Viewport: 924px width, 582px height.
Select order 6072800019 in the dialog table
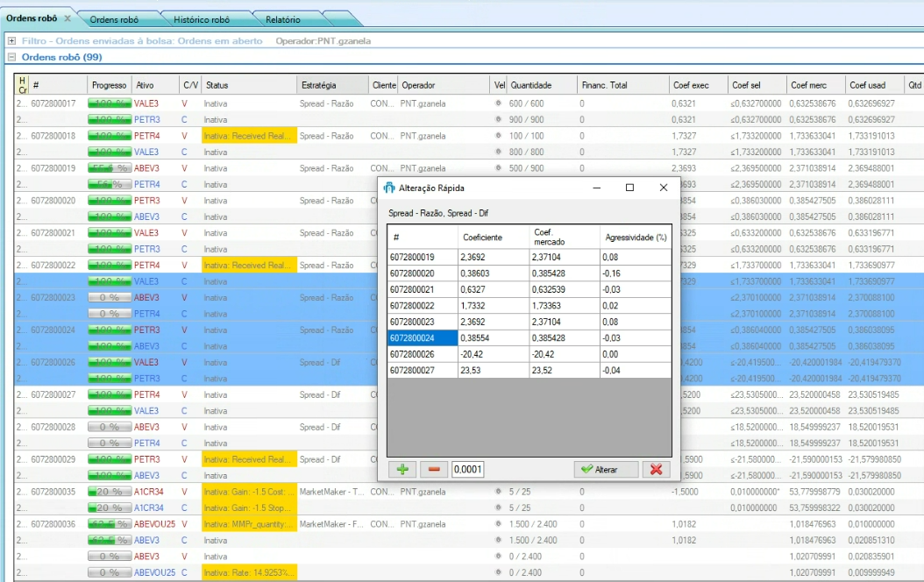coord(422,258)
